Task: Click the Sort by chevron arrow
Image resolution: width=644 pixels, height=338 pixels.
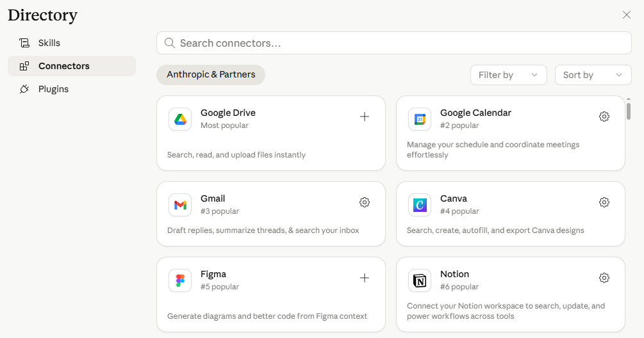Action: point(619,75)
